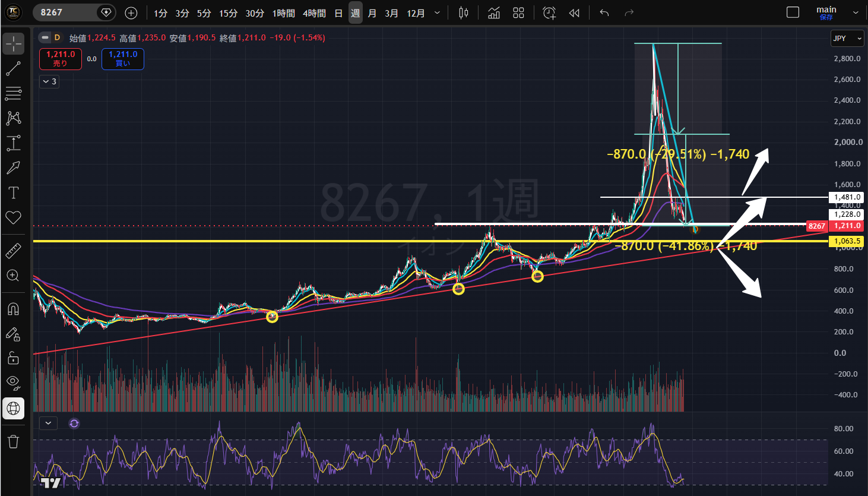Open the forecasting and measurement tool
The width and height of the screenshot is (868, 496).
[x=13, y=143]
